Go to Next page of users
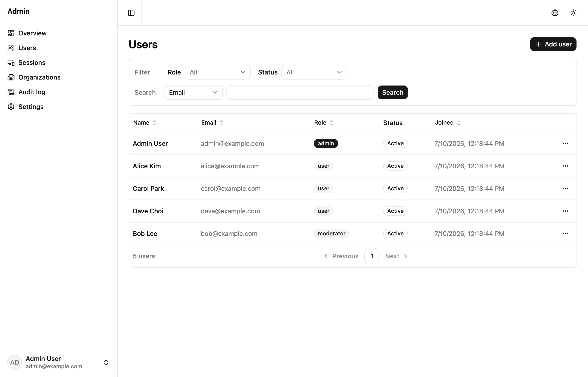 pos(396,256)
